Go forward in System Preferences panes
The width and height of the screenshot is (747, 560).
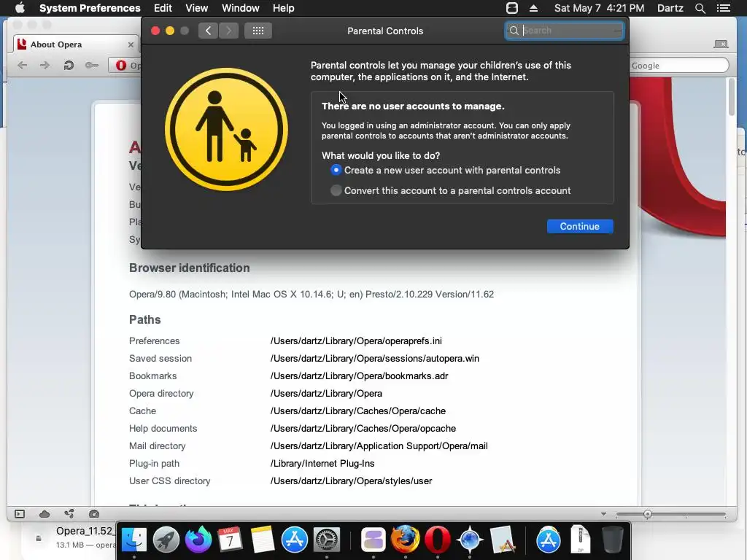(228, 31)
